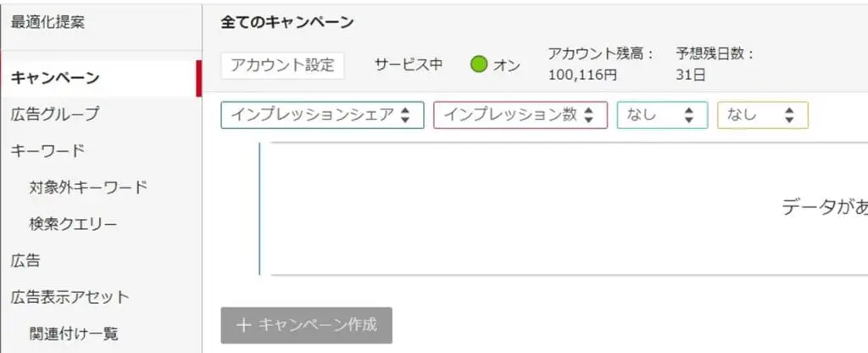Open キーワード sidebar item
868x353 pixels.
click(x=47, y=151)
